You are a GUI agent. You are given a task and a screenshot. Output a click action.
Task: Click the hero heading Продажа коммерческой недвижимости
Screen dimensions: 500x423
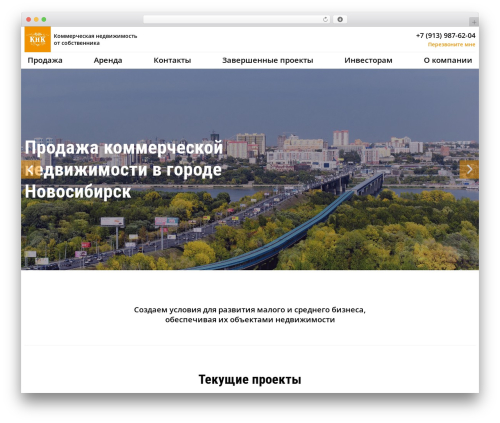(124, 170)
